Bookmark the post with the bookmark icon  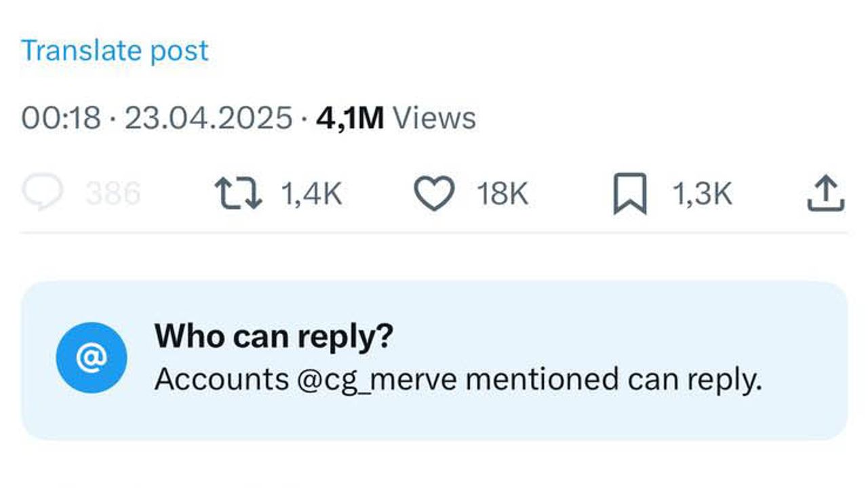pos(630,194)
